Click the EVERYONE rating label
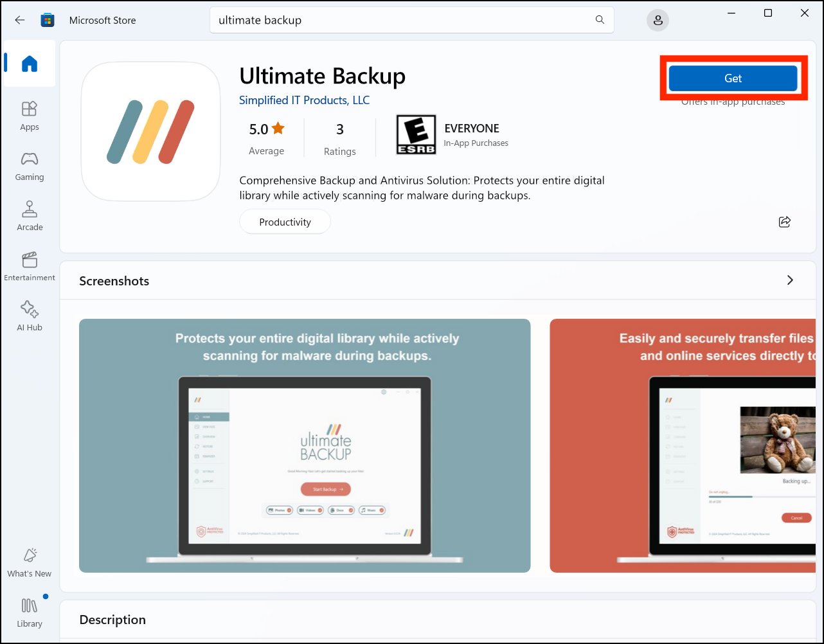 472,129
